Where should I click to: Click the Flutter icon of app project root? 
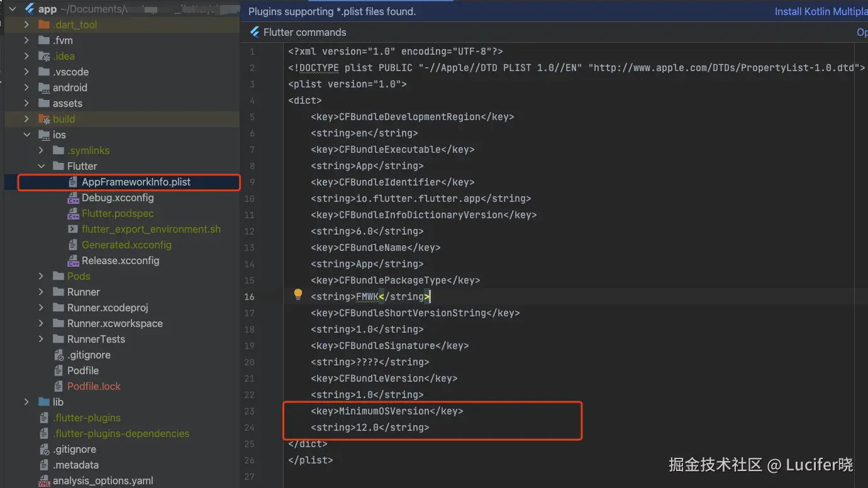click(x=29, y=9)
